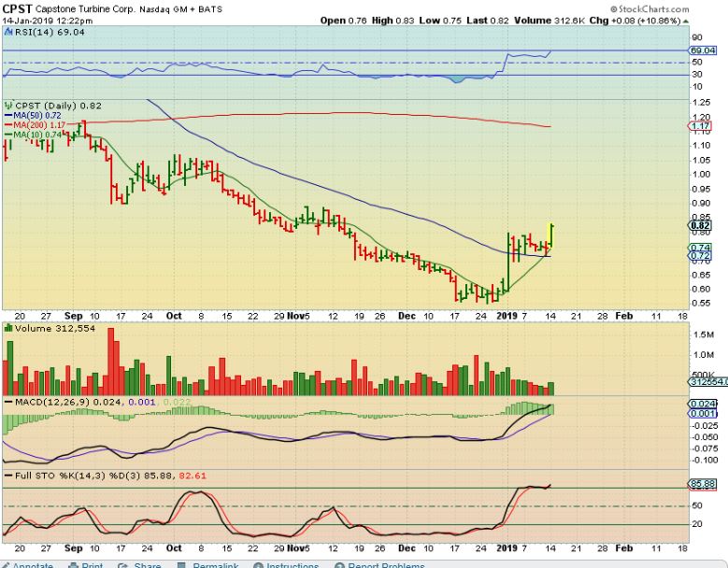The width and height of the screenshot is (728, 568).
Task: Click the 0.72 MA(50) price tag on axis
Action: point(700,256)
